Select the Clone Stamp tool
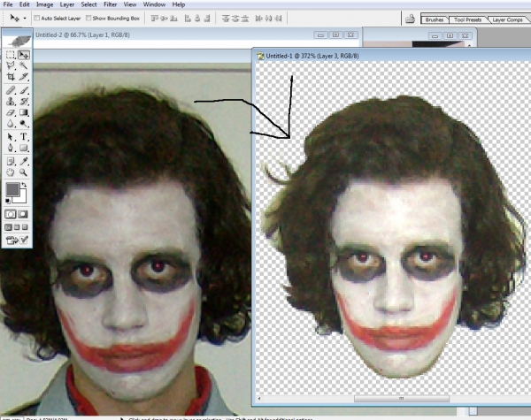This screenshot has height=420, width=531. pos(11,101)
